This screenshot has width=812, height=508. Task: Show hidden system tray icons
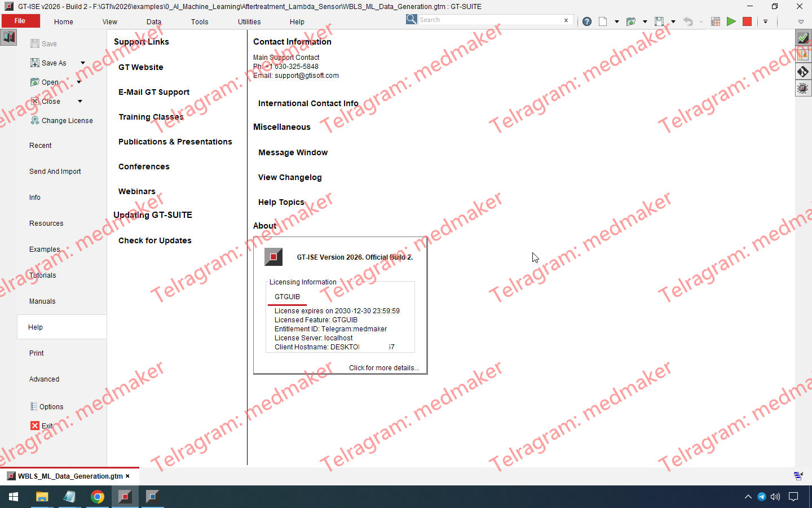748,497
